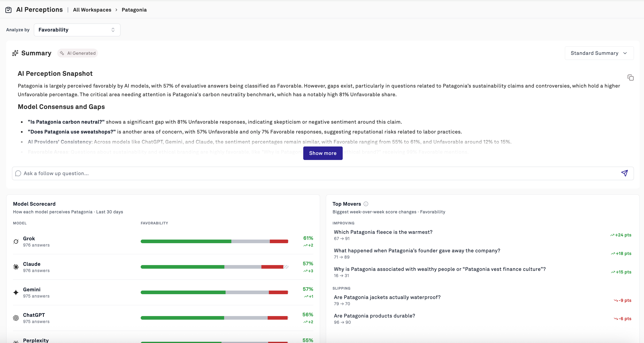Open the Patagonia vest finance culture question
Screen dimensions: 644x343
click(x=440, y=269)
